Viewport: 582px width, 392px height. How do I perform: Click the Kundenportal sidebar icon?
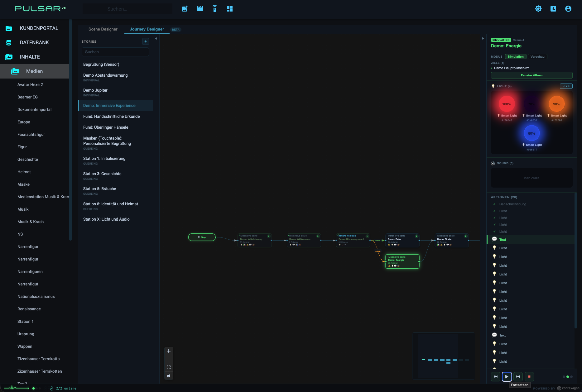coord(9,28)
